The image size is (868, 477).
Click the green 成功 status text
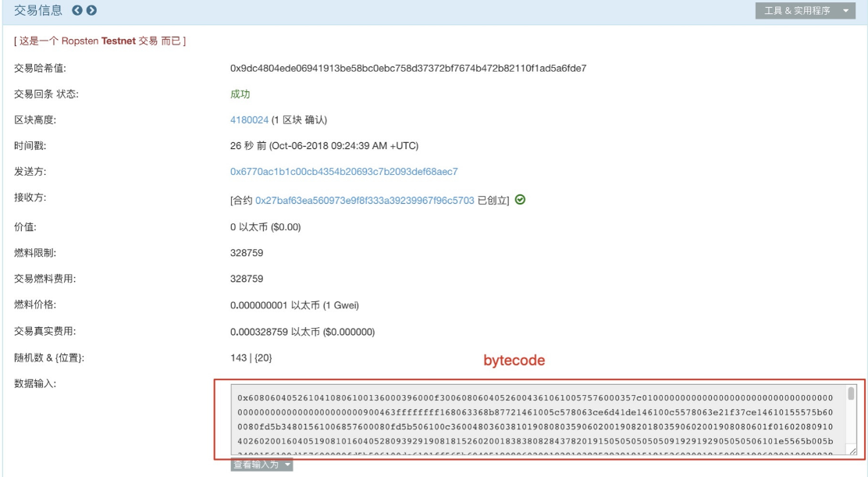[x=240, y=94]
